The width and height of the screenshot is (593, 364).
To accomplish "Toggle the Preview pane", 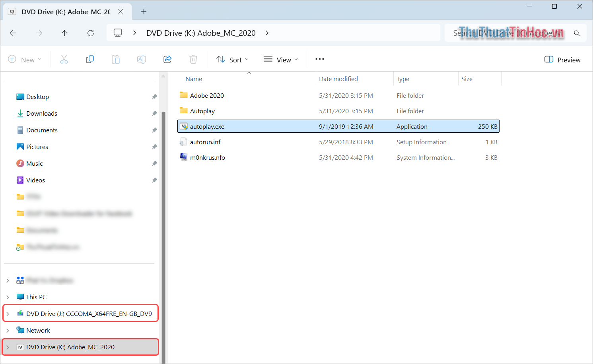I will (562, 60).
